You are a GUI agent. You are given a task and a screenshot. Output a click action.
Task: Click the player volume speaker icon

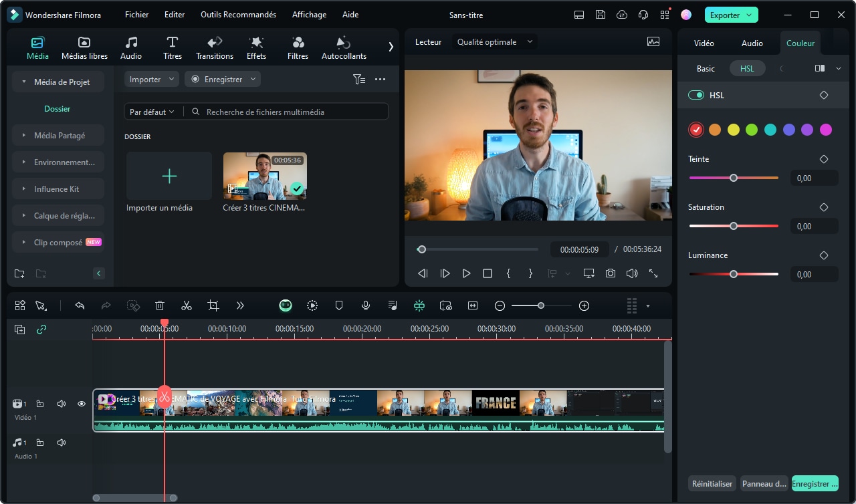pyautogui.click(x=632, y=273)
